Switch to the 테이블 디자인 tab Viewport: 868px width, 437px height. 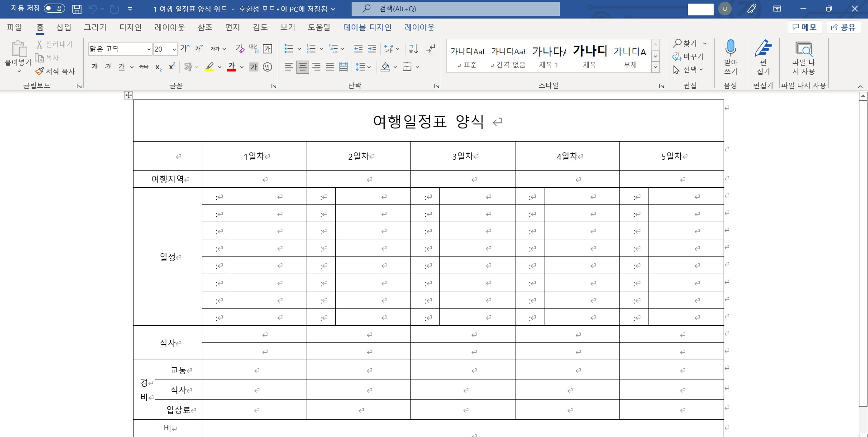(x=367, y=28)
